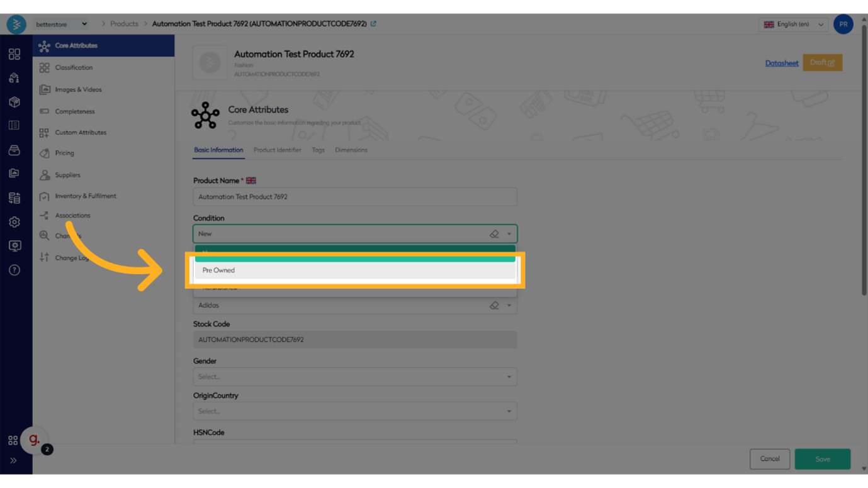Image resolution: width=868 pixels, height=488 pixels.
Task: Click the Save button
Action: (822, 459)
